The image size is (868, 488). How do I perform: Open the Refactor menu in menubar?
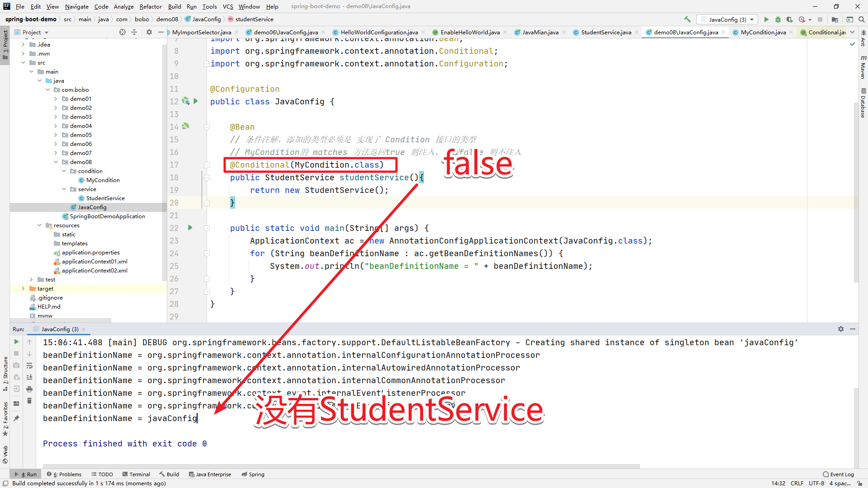click(x=149, y=6)
